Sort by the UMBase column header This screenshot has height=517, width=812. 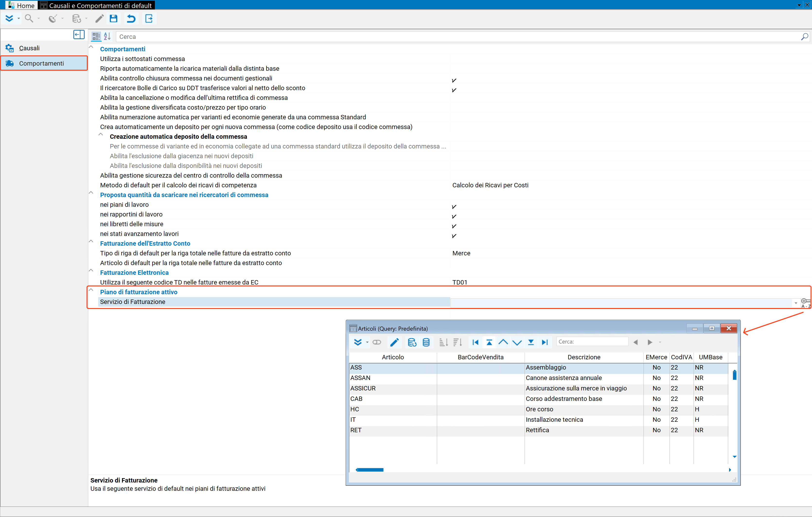710,357
